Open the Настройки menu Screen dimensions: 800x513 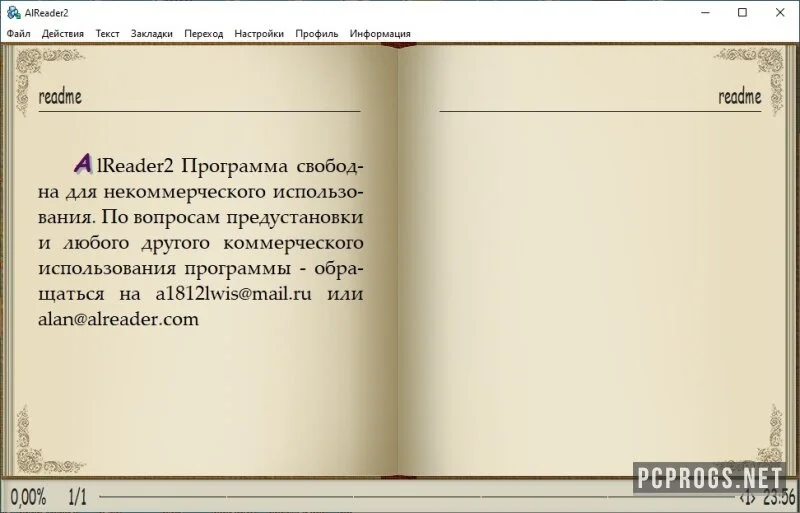pos(259,34)
